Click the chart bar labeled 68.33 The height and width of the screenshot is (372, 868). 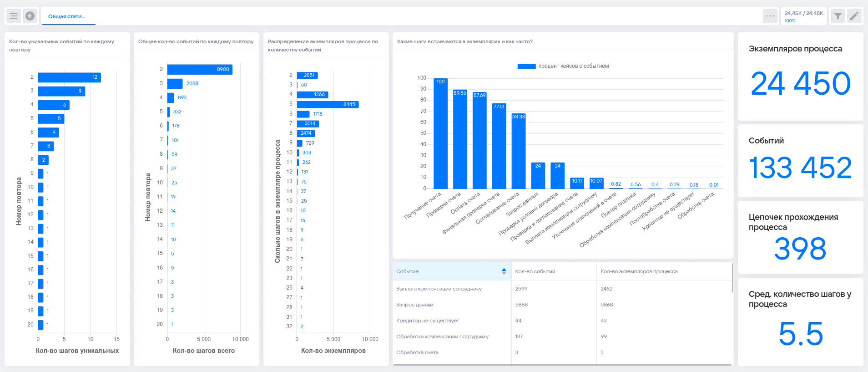click(519, 151)
